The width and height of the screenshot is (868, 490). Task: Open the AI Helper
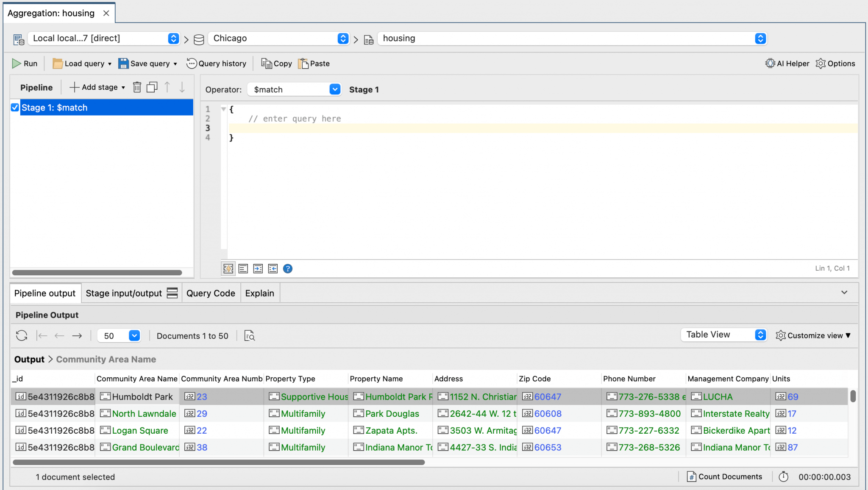point(787,63)
